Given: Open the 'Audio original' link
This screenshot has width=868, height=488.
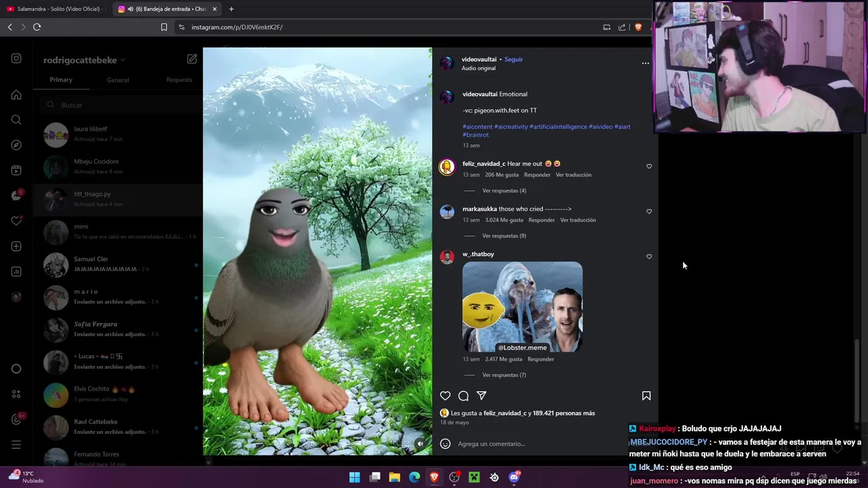Looking at the screenshot, I should pyautogui.click(x=479, y=68).
